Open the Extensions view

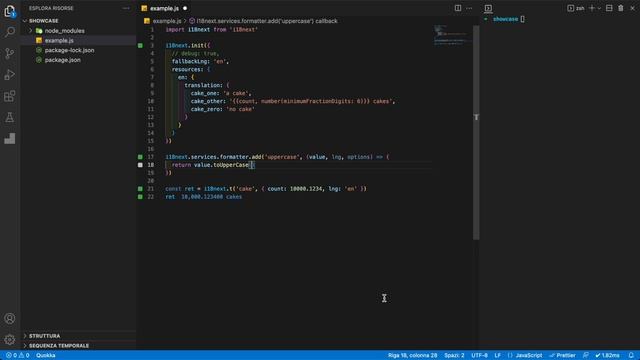coord(9,96)
